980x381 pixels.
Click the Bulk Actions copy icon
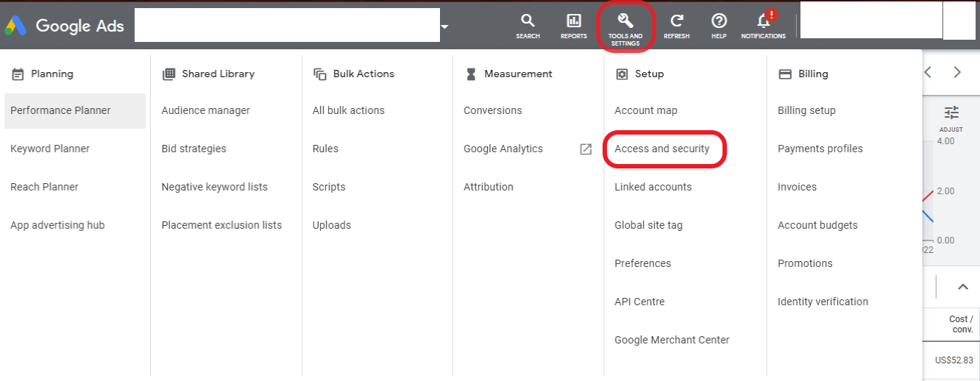319,74
